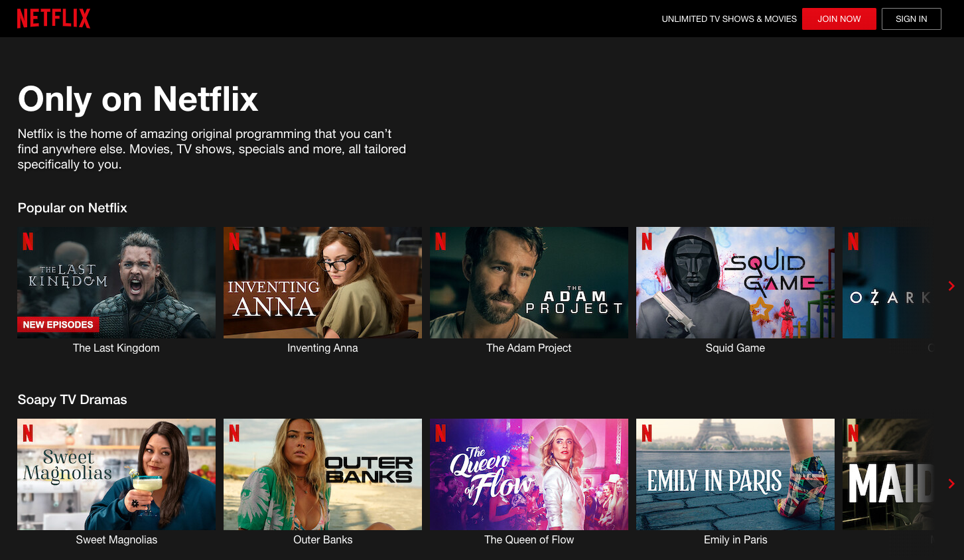
Task: Click the Netflix N icon on Inventing Anna
Action: point(234,242)
